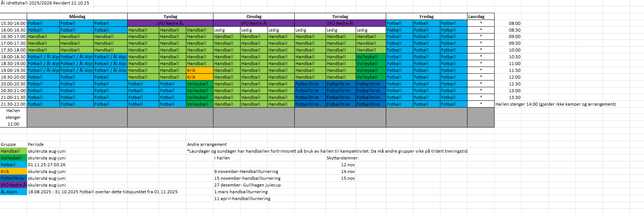644x214 pixels.
Task: Click the ÅL Alpin legend cell
Action: 13,192
